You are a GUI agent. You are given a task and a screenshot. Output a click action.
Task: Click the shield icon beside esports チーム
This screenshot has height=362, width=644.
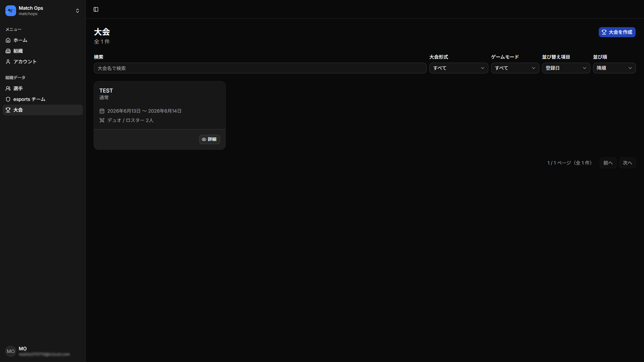(x=8, y=99)
